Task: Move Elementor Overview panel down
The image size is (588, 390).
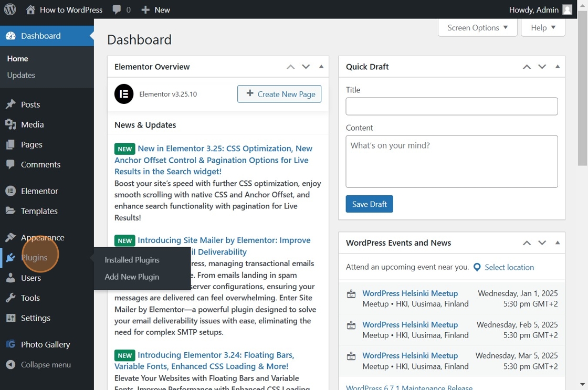Action: coord(306,67)
